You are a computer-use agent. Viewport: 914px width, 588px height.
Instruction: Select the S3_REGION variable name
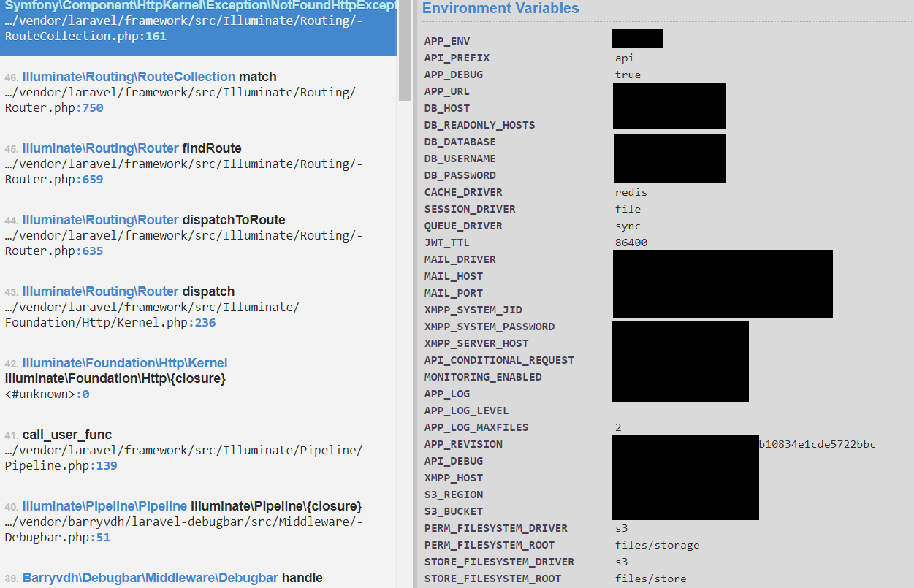pyautogui.click(x=454, y=495)
